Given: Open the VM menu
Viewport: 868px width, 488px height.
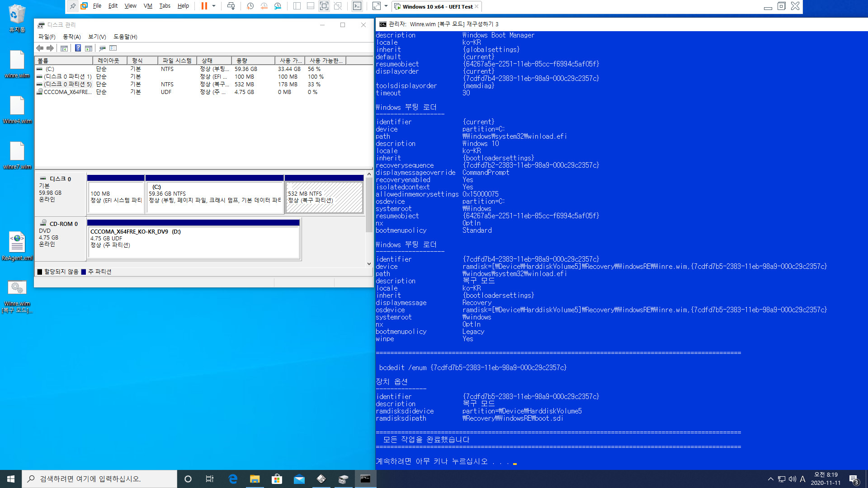Looking at the screenshot, I should click(148, 6).
